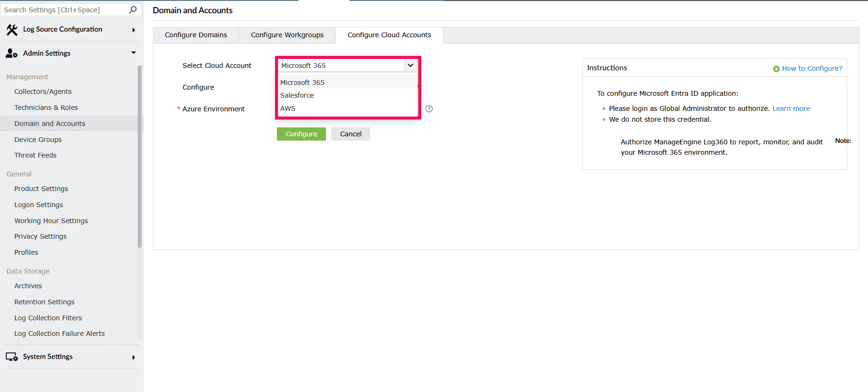Open Retention Settings in the sidebar
Screen dimensions: 868x392
tap(44, 302)
